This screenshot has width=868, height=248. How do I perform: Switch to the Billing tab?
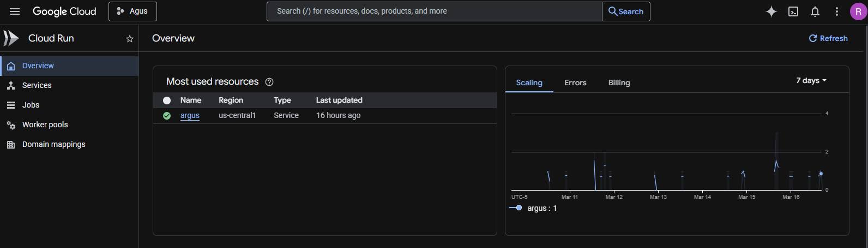(619, 82)
